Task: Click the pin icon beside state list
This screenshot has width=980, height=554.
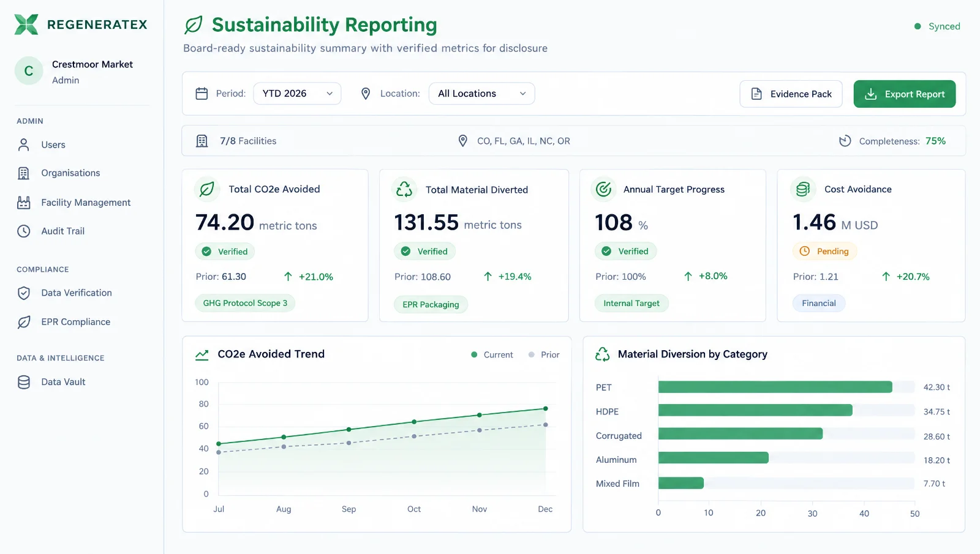Action: click(463, 141)
